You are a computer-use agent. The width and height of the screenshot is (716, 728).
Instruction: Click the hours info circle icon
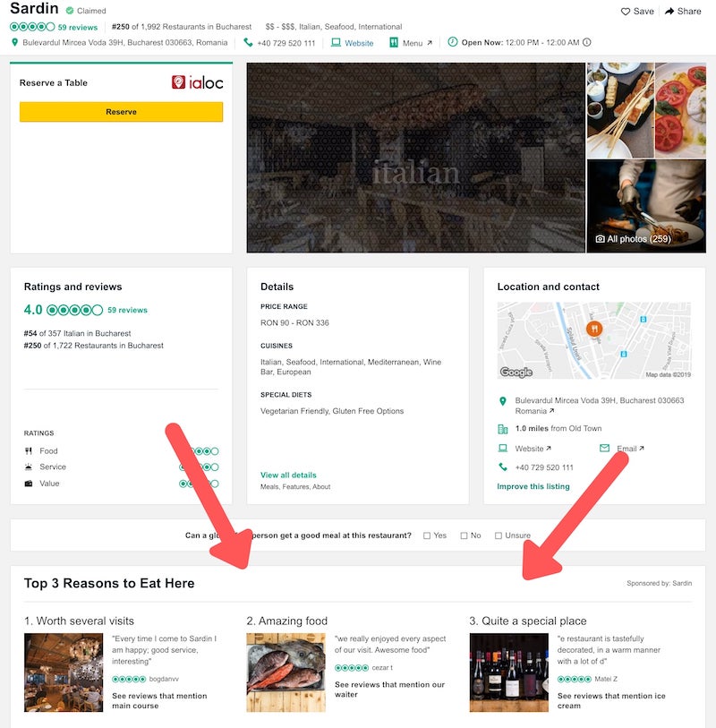click(587, 42)
